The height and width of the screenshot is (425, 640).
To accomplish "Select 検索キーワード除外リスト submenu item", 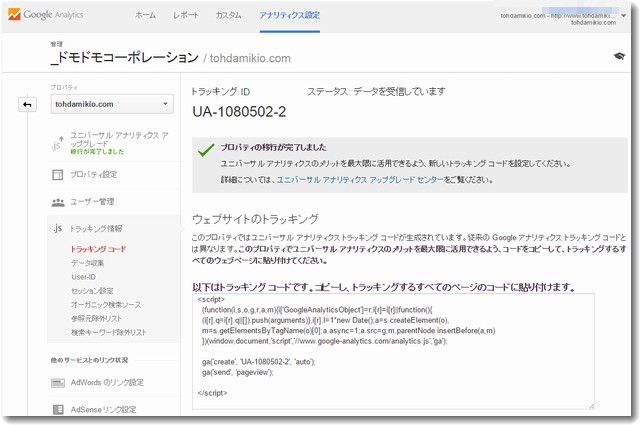I will point(109,332).
